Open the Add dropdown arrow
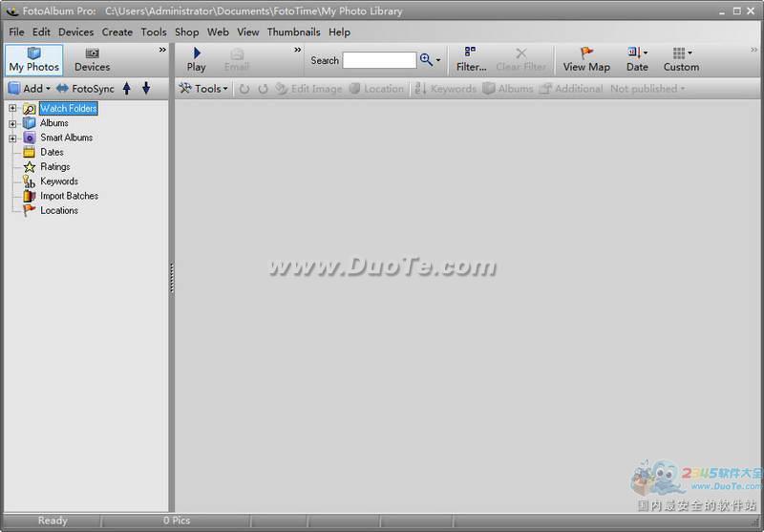Viewport: 764px width, 532px height. point(48,89)
